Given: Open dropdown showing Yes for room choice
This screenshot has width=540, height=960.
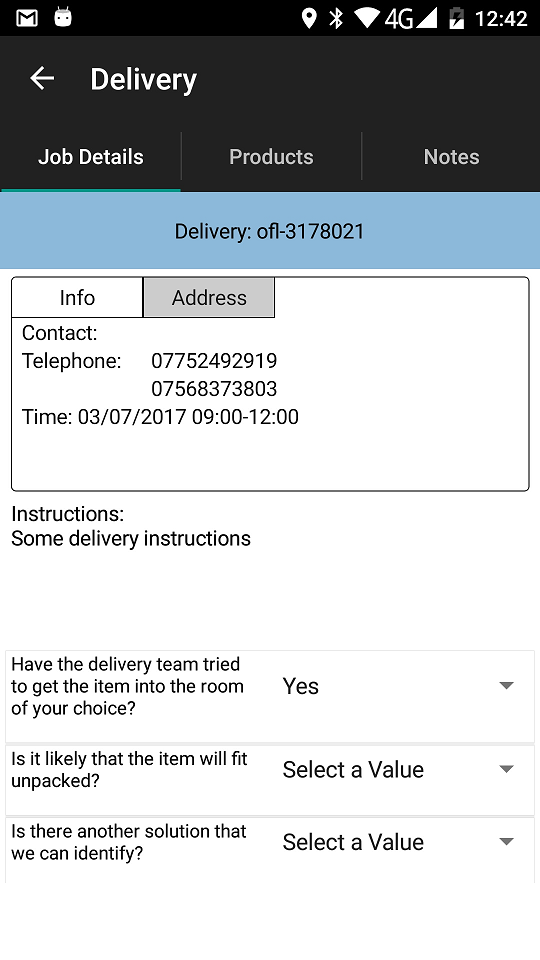Looking at the screenshot, I should [400, 686].
